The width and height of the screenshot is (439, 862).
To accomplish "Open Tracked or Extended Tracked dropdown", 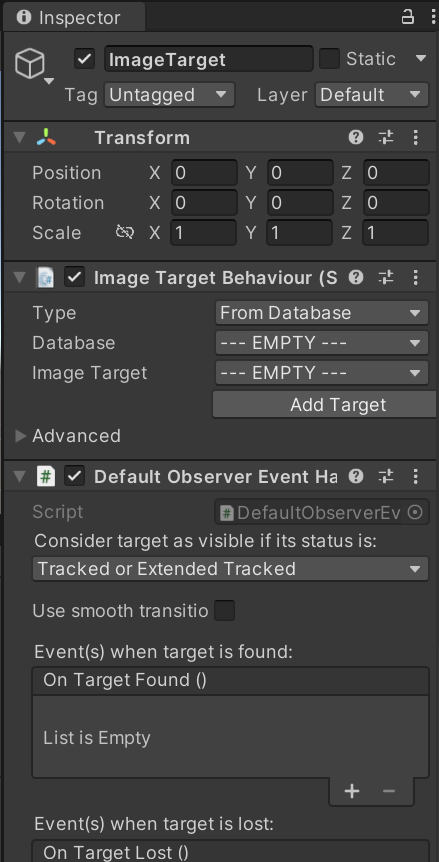I will tap(230, 568).
